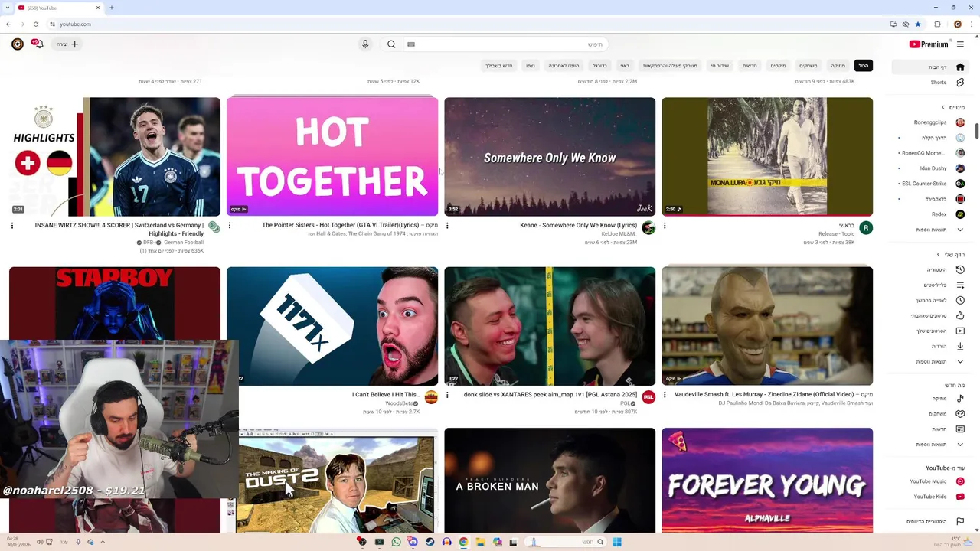The width and height of the screenshot is (980, 551).
Task: Select the 'משחקים' filter chip
Action: coord(808,65)
